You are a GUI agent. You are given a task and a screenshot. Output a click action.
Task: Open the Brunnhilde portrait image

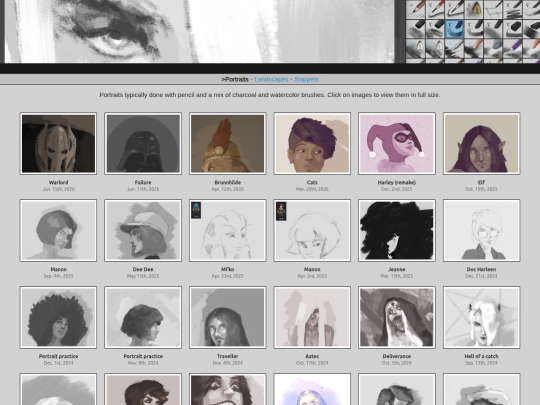(228, 143)
